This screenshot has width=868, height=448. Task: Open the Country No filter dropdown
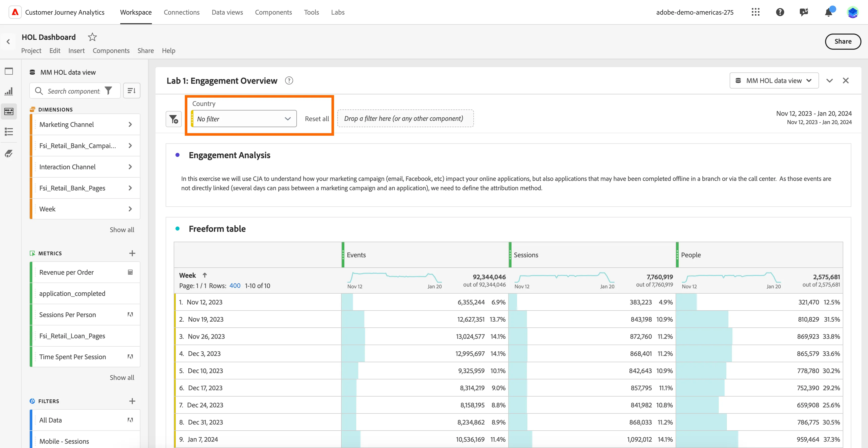pyautogui.click(x=244, y=119)
